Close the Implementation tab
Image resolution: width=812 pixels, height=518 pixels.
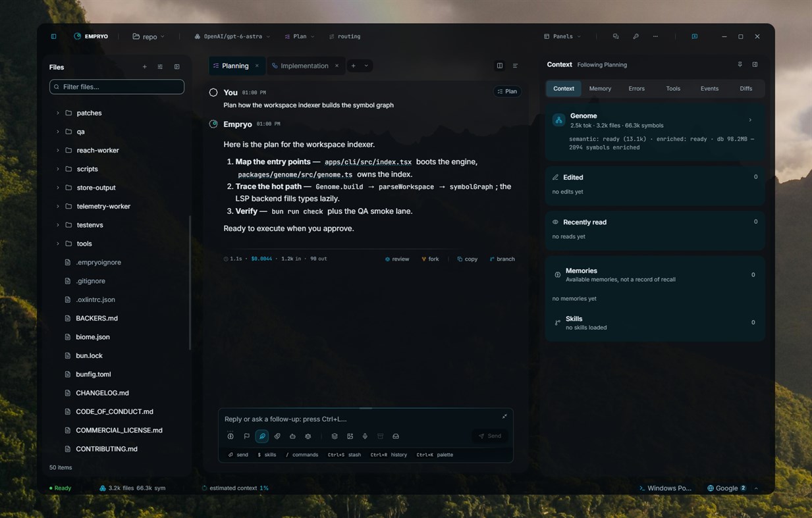[337, 66]
